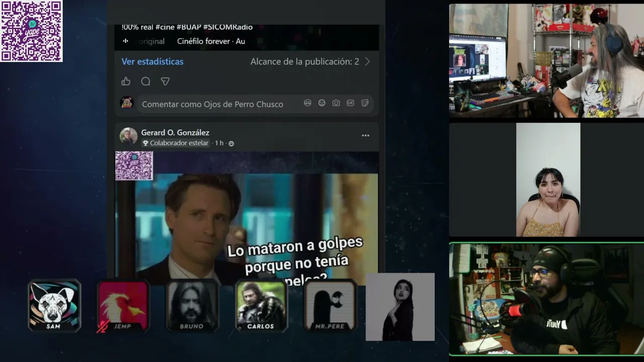Open the #BUAP hashtag
644x362 pixels.
[189, 27]
